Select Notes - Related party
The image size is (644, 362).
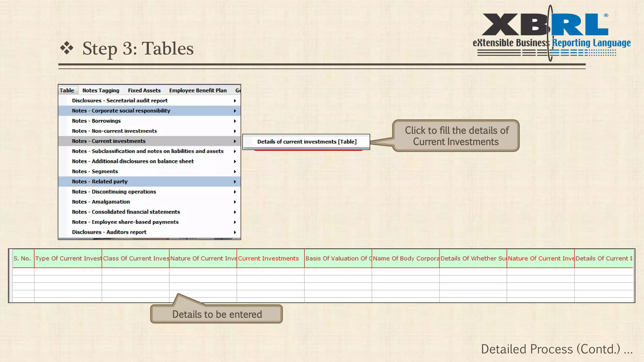pyautogui.click(x=149, y=181)
